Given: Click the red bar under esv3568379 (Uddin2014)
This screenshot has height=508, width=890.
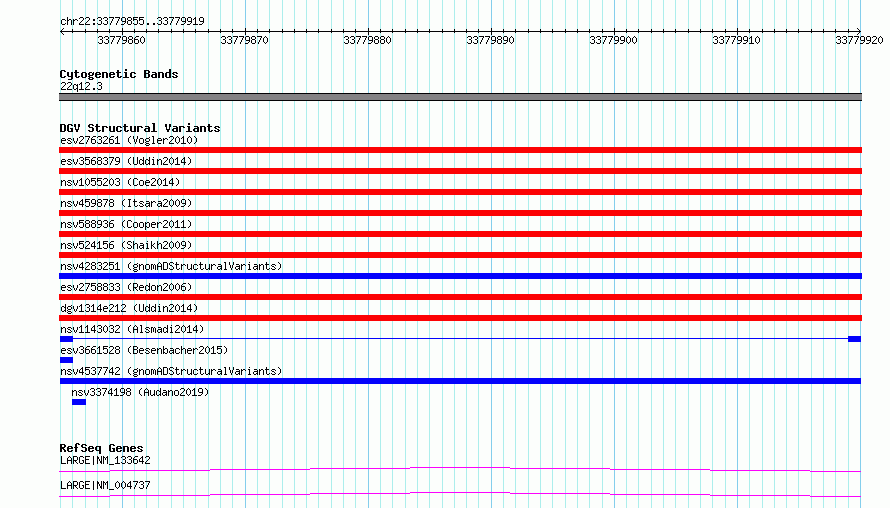Looking at the screenshot, I should point(460,171).
